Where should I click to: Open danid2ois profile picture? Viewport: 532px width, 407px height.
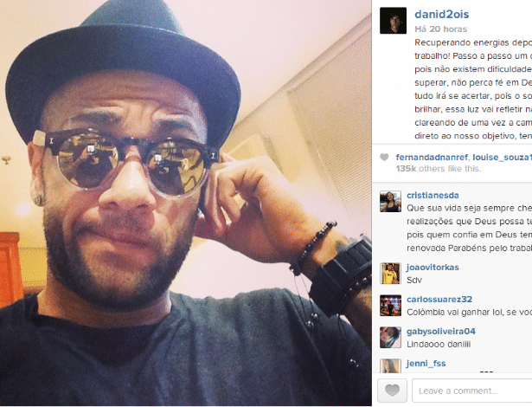393,21
